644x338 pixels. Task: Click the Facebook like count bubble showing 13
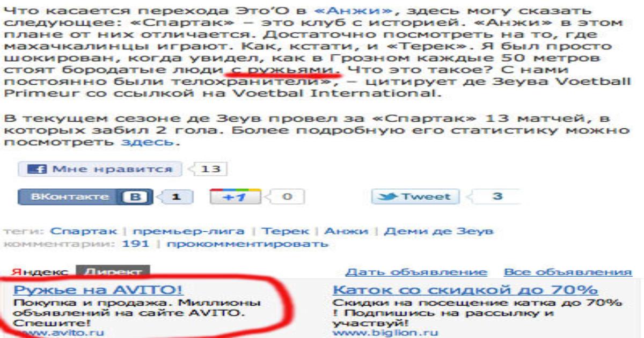(x=210, y=170)
